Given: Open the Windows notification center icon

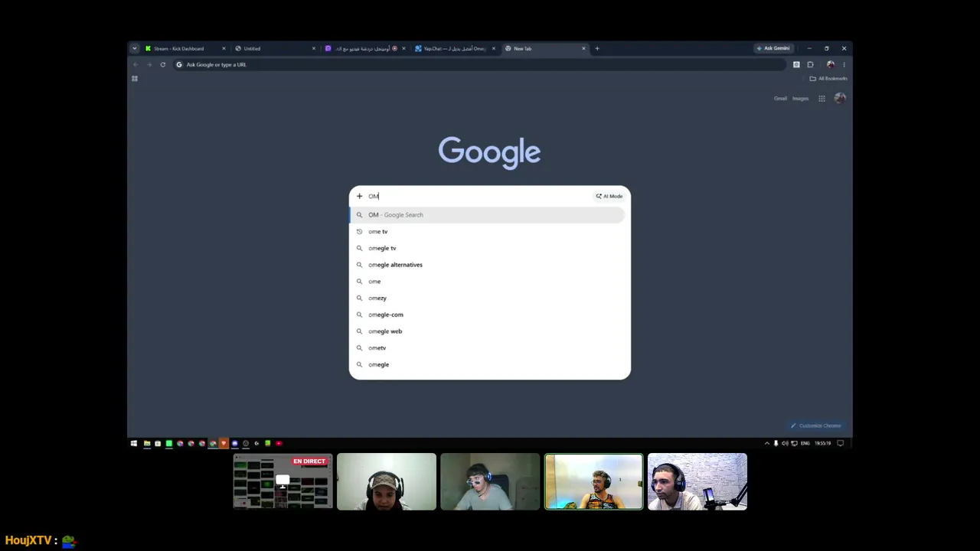Looking at the screenshot, I should click(840, 443).
